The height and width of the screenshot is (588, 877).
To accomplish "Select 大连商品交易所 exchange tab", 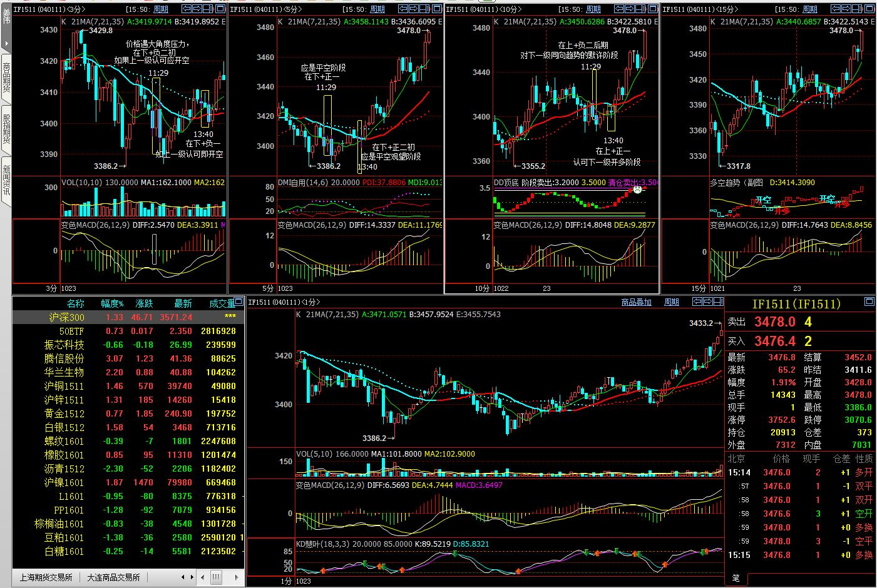I will 113,577.
